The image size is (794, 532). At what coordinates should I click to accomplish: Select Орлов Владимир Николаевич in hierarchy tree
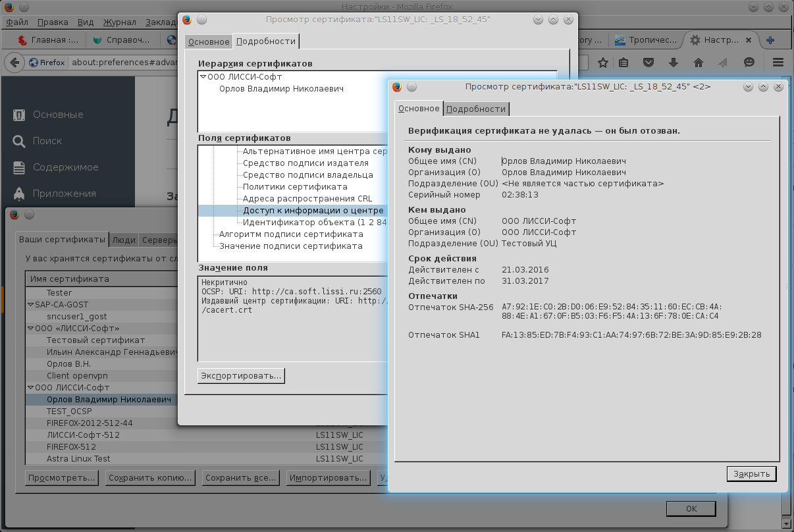click(x=281, y=89)
